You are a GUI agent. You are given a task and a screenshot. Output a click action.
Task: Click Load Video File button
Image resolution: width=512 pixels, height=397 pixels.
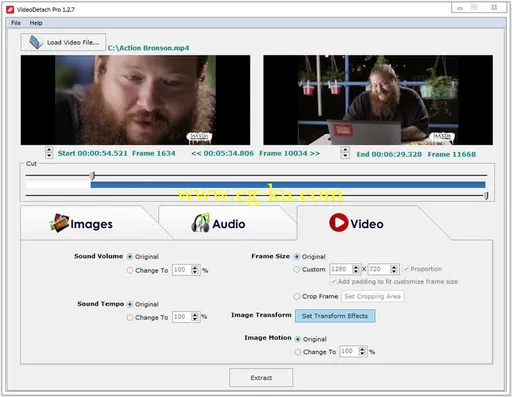pyautogui.click(x=63, y=42)
